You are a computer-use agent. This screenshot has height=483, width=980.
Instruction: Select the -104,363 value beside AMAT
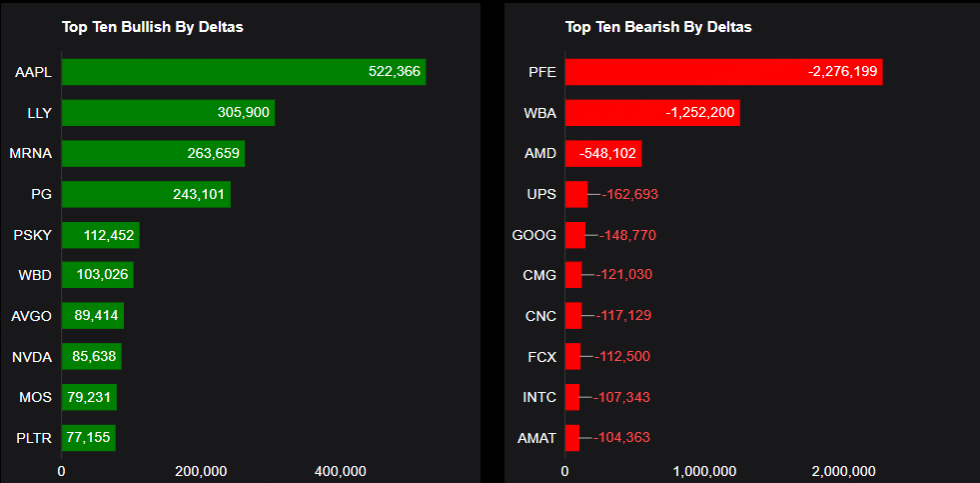click(622, 439)
